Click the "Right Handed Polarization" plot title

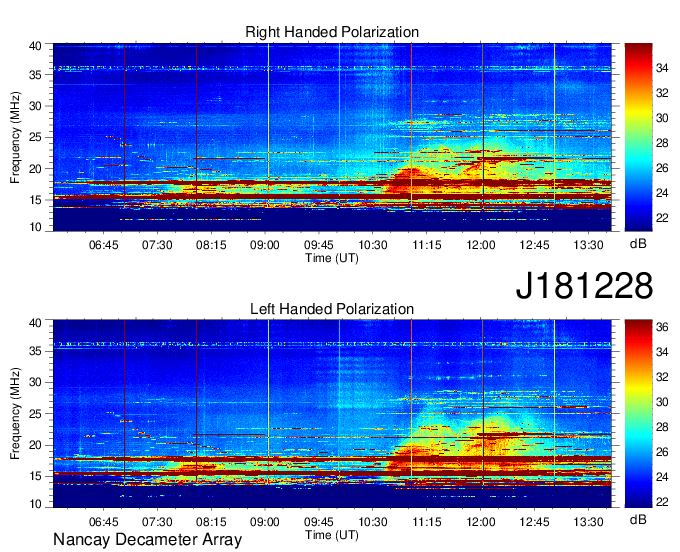pos(332,32)
